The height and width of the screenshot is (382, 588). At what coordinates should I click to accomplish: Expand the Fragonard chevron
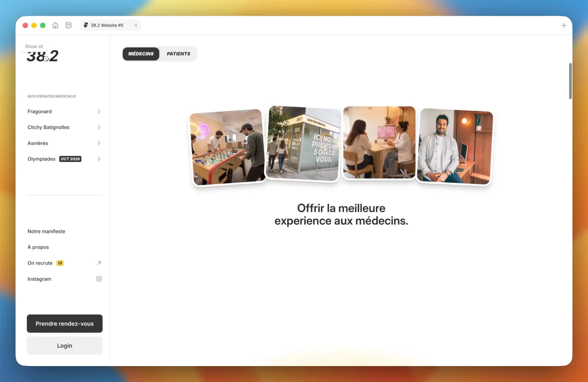pyautogui.click(x=99, y=111)
